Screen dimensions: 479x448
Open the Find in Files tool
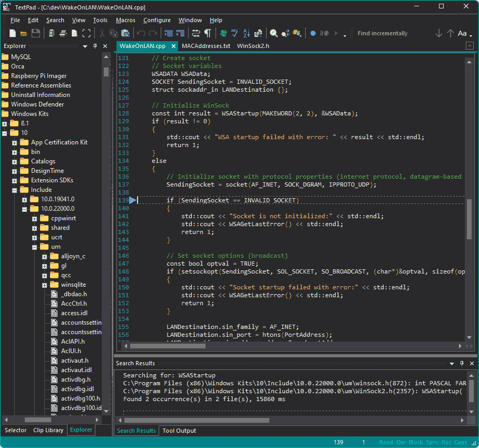click(x=297, y=34)
